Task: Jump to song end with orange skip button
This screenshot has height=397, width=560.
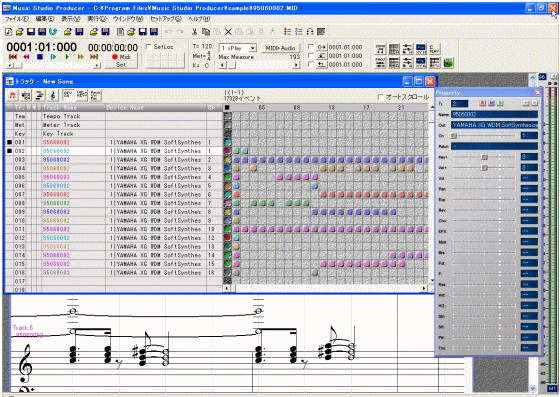Action: tap(94, 57)
